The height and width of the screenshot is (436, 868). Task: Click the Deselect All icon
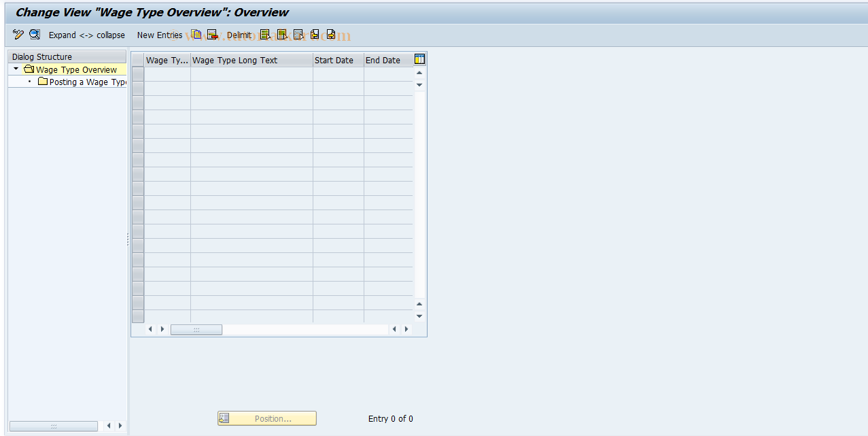point(298,35)
